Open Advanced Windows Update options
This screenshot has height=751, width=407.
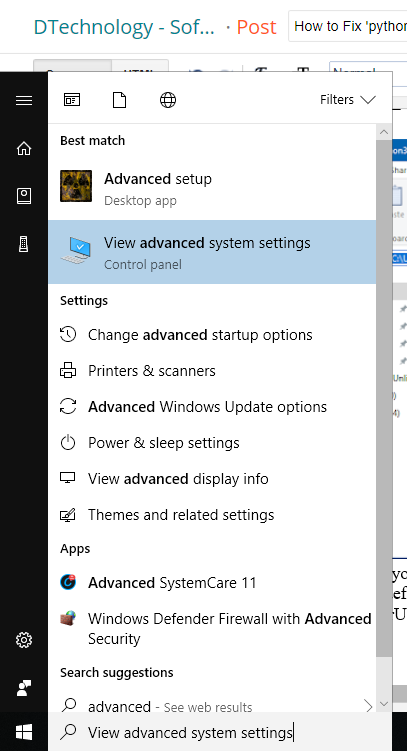coord(212,407)
